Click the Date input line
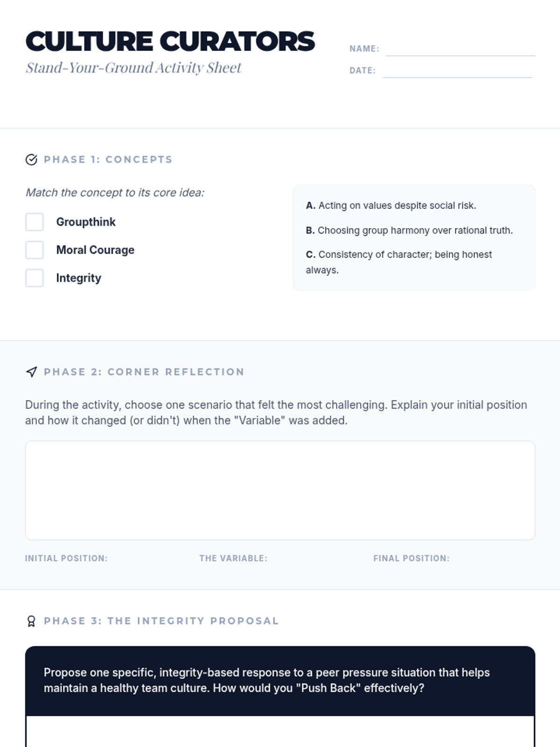This screenshot has width=560, height=747. point(457,71)
